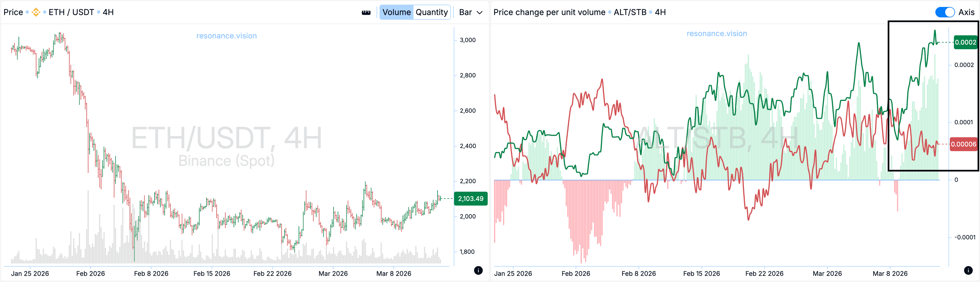Click Feb 15 2026 on price time axis
The height and width of the screenshot is (282, 980).
pyautogui.click(x=212, y=273)
